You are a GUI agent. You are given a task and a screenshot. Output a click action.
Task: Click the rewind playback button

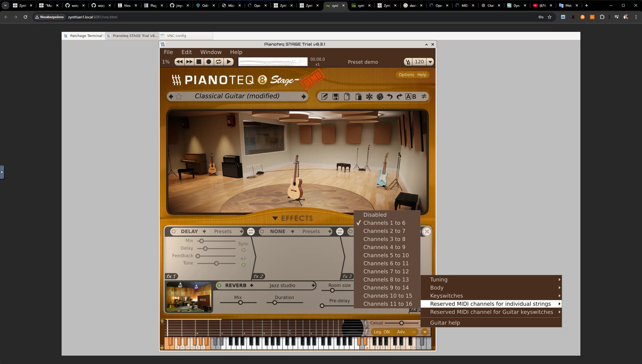(x=179, y=62)
